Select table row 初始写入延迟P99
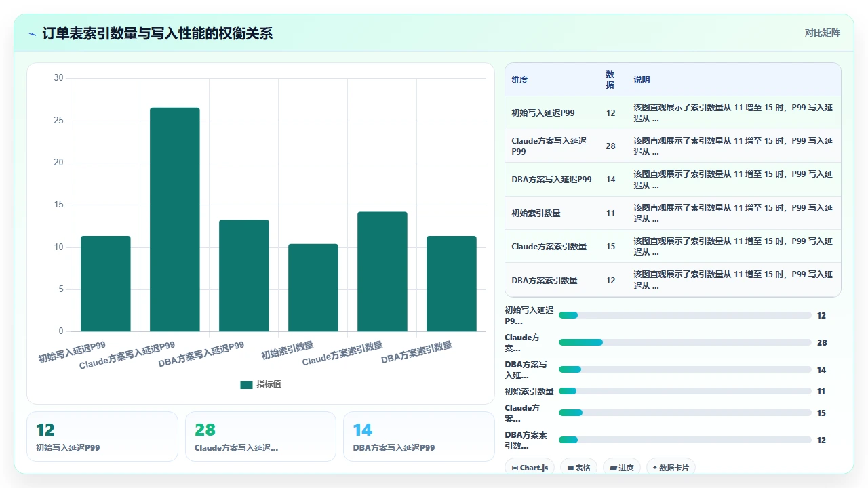This screenshot has height=488, width=868. pos(673,113)
